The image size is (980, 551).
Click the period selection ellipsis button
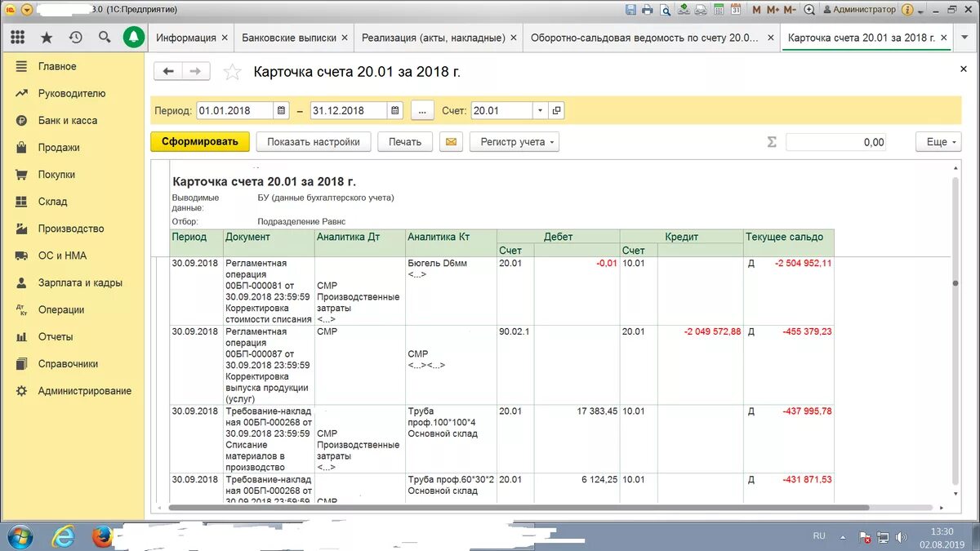click(x=422, y=111)
